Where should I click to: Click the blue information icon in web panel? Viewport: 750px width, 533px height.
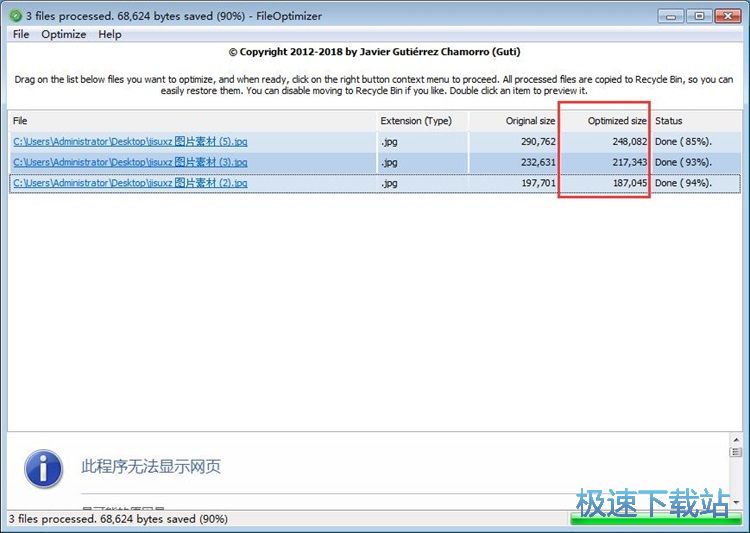pos(44,468)
